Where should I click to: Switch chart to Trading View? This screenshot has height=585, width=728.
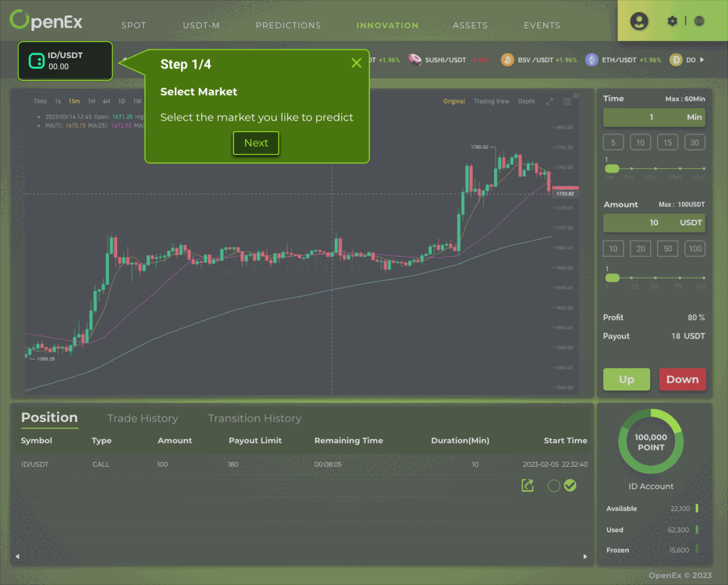pyautogui.click(x=491, y=101)
